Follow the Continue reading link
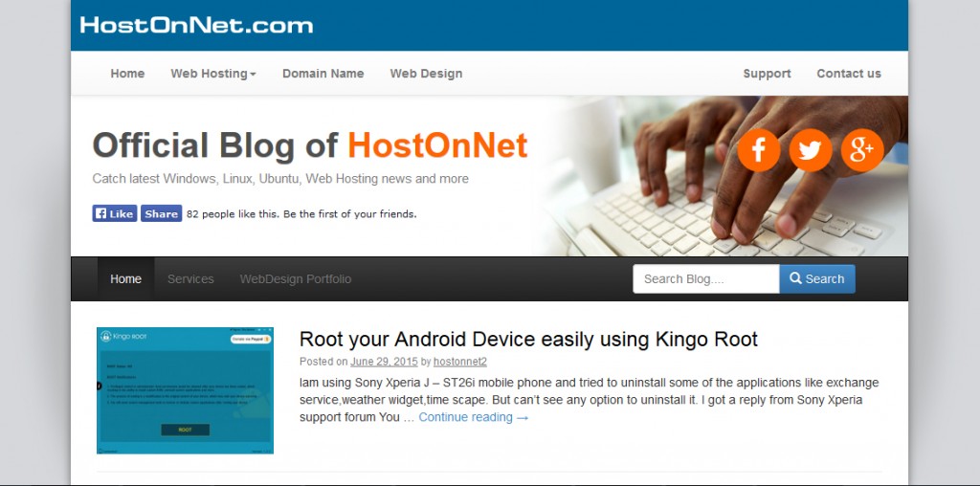Viewport: 980px width, 486px height. click(x=473, y=417)
